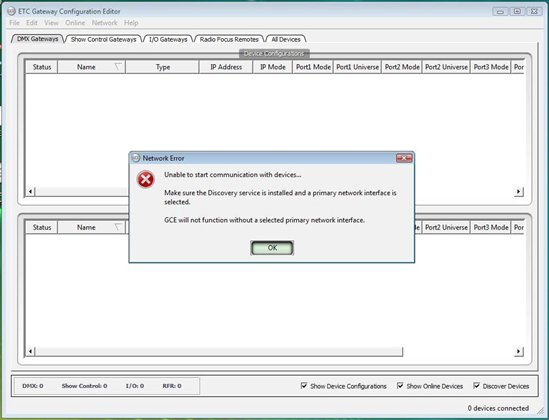549x420 pixels.
Task: Click Status column header in lower table
Action: point(42,227)
